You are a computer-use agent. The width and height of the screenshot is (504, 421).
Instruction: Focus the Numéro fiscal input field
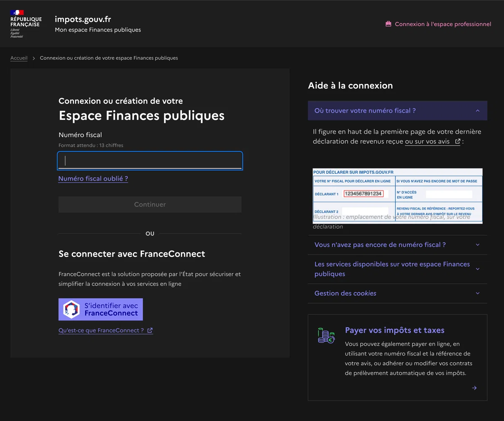click(x=150, y=161)
